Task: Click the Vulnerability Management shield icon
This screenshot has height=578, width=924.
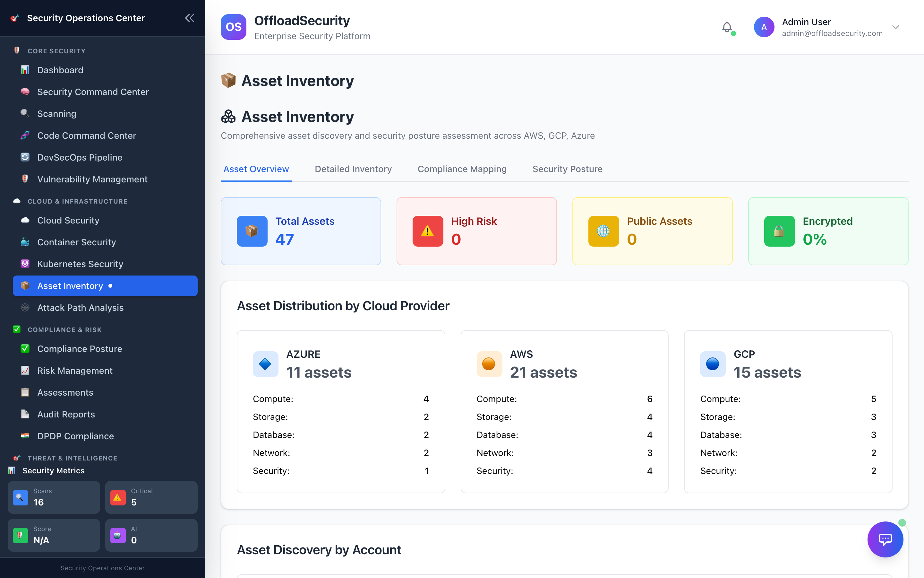Action: [x=25, y=179]
